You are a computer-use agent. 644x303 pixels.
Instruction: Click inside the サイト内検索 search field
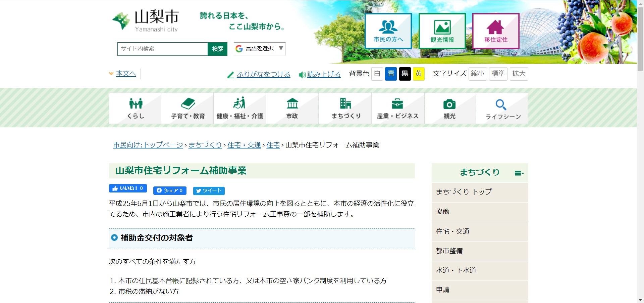[x=162, y=49]
